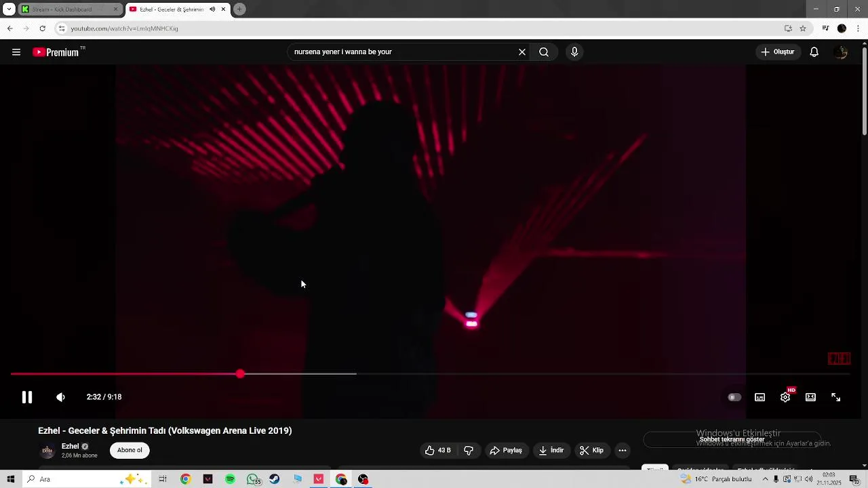Open the weather widget 16°C Parçalı bulutlu
The height and width of the screenshot is (488, 868).
pos(717,479)
